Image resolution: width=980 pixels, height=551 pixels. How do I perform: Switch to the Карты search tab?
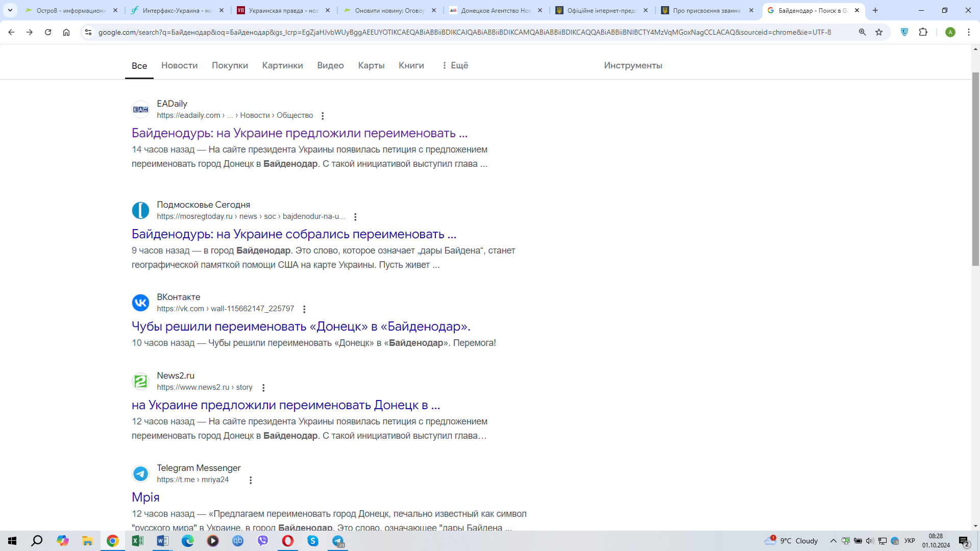371,65
